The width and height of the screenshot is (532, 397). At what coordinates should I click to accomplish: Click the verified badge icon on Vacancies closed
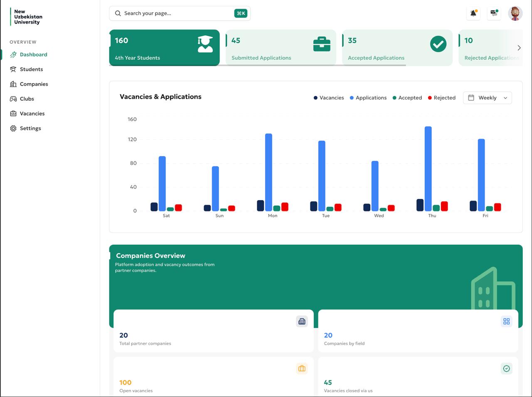pyautogui.click(x=506, y=368)
